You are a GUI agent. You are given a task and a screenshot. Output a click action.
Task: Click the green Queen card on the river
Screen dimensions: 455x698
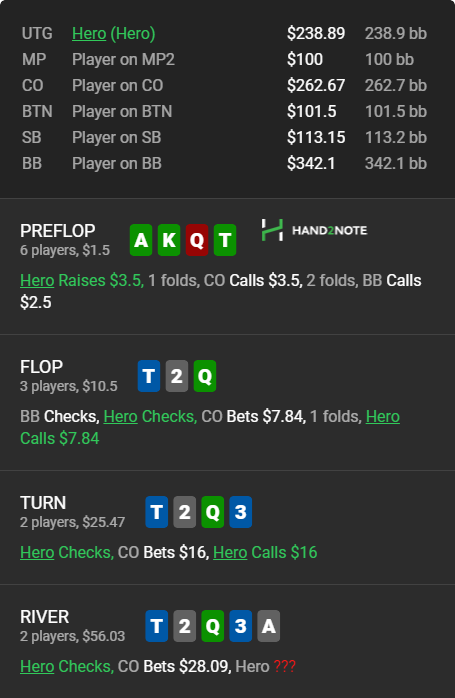[x=212, y=626]
